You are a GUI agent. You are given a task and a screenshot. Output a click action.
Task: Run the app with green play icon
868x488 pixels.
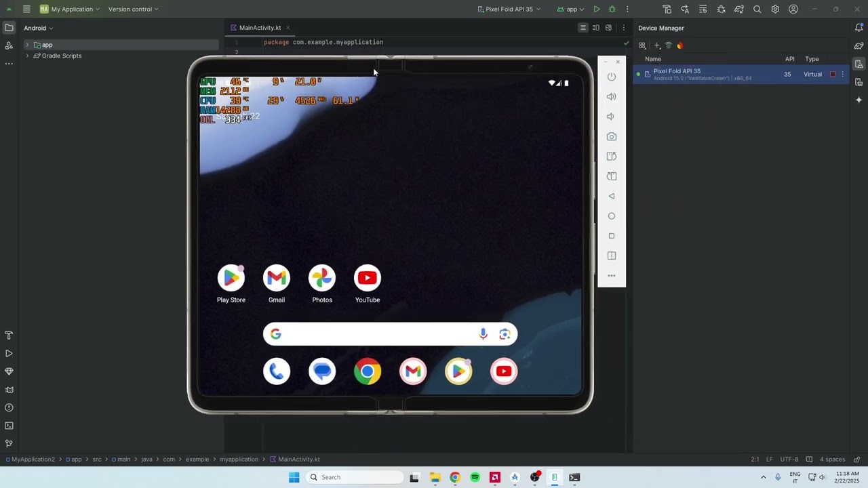pos(596,9)
